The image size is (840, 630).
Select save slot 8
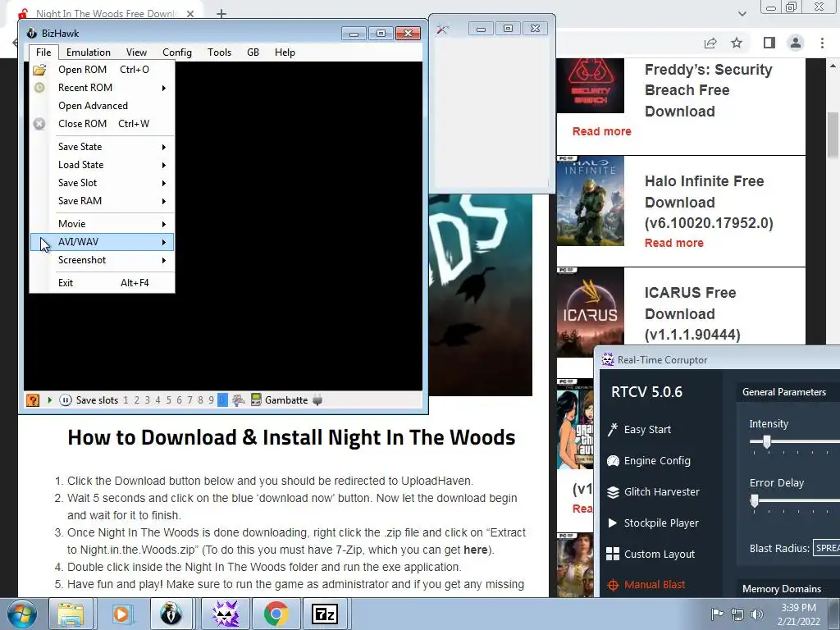tap(200, 400)
